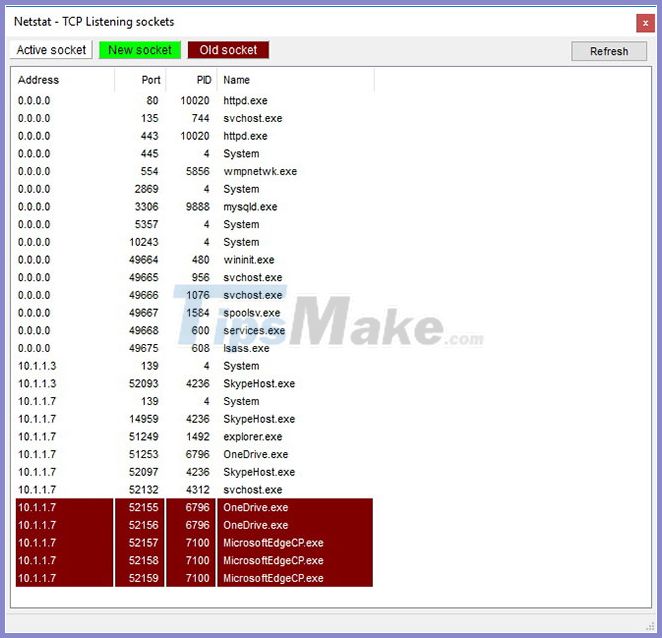Select OneDrive.exe row on port 51253
The width and height of the screenshot is (662, 638).
point(194,455)
